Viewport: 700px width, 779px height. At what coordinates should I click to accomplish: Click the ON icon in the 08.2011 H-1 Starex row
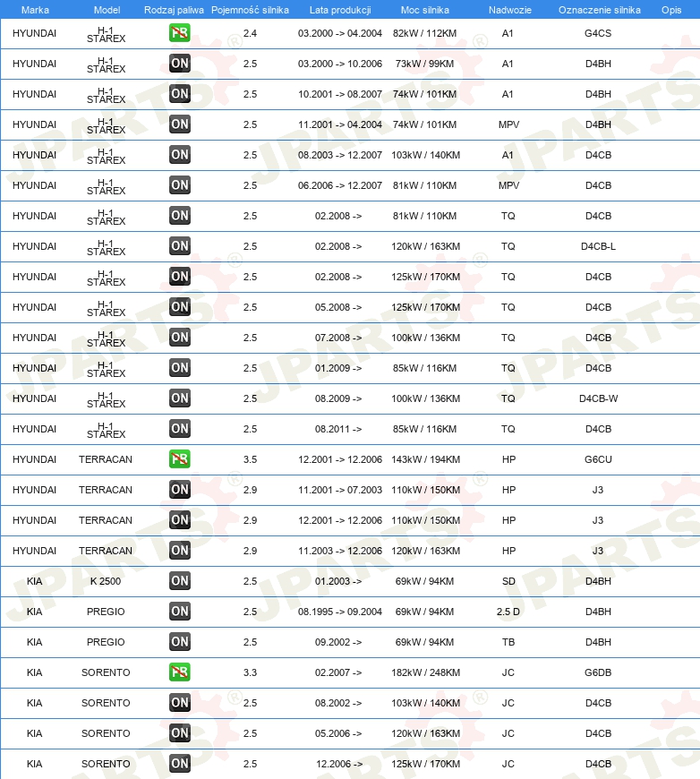pos(179,429)
